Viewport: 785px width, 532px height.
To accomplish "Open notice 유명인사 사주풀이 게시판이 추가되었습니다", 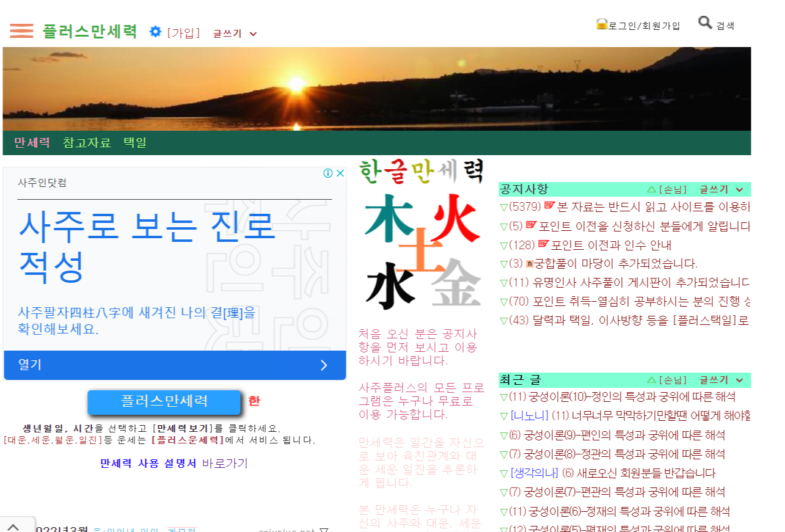I will click(641, 283).
